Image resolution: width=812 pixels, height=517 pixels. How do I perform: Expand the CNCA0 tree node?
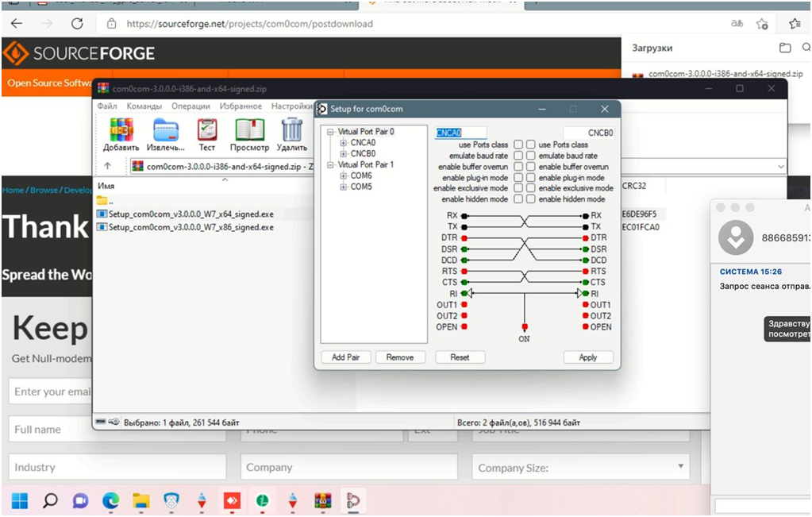(343, 143)
